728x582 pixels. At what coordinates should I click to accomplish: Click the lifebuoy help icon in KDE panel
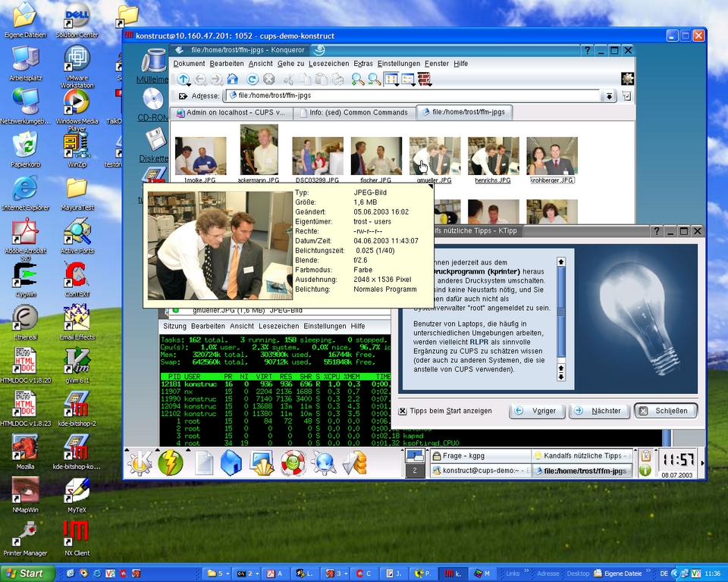293,462
